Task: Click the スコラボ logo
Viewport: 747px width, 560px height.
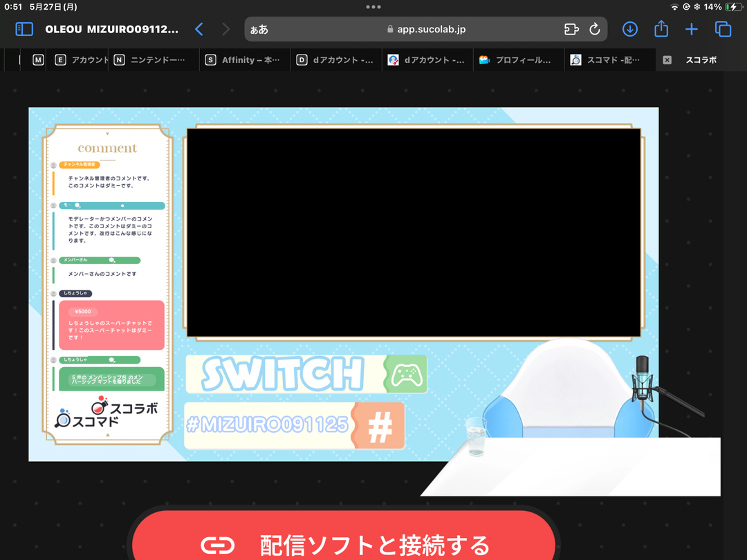Action: point(124,407)
